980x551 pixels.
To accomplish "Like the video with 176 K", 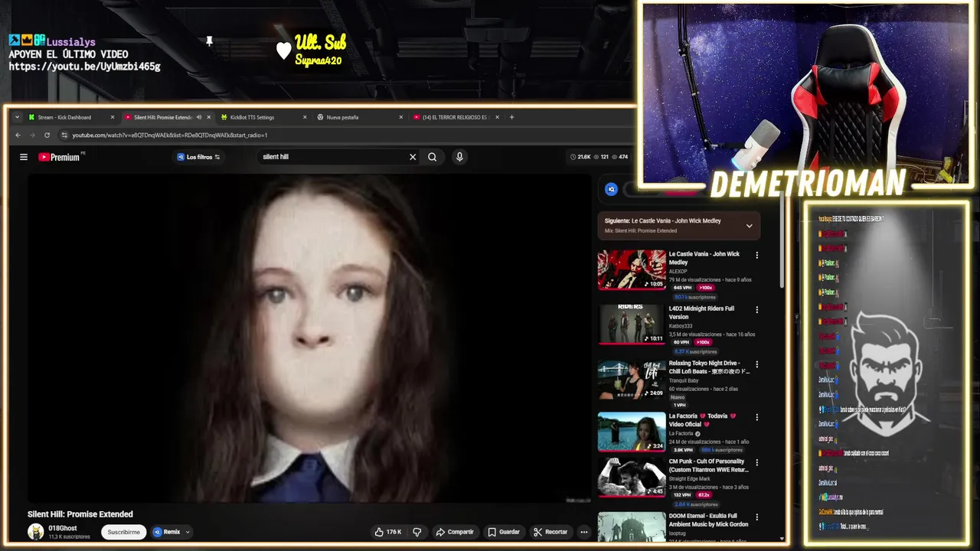I will point(388,532).
